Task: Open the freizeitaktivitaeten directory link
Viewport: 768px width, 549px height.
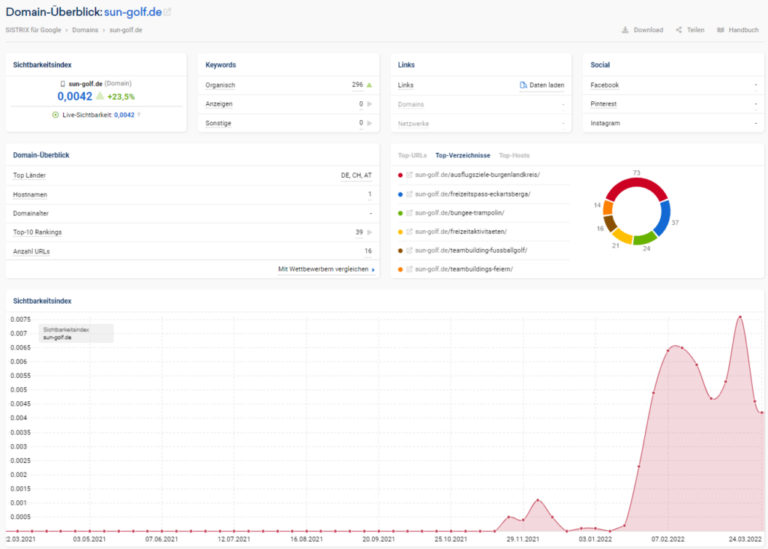Action: click(461, 232)
